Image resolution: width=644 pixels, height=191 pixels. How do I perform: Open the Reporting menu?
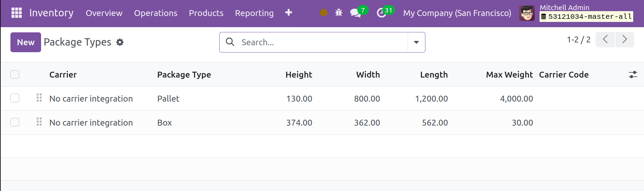click(x=254, y=13)
